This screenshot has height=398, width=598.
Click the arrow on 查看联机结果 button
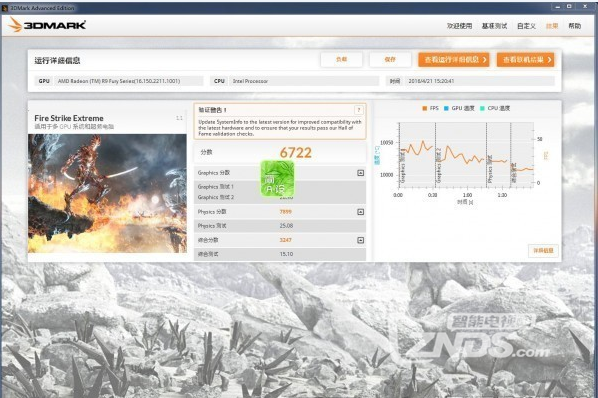549,59
